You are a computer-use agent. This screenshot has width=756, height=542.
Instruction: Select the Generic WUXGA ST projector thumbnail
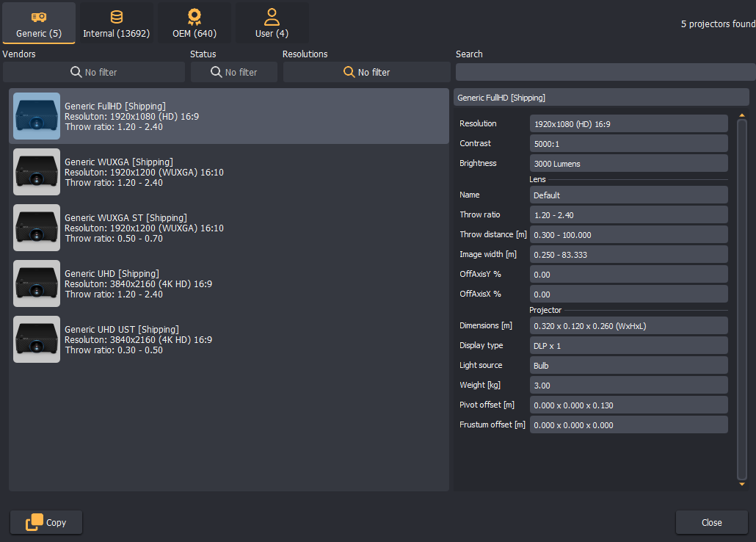click(37, 228)
